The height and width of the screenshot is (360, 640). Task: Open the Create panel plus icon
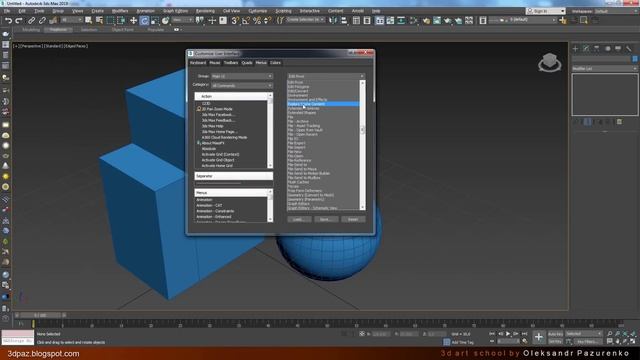point(576,49)
